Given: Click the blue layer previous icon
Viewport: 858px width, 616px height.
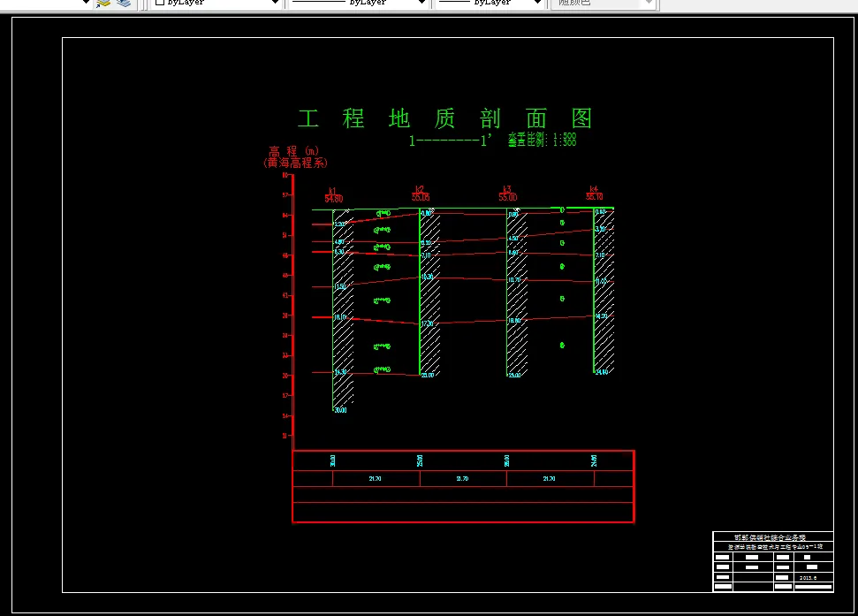Looking at the screenshot, I should pos(125,4).
